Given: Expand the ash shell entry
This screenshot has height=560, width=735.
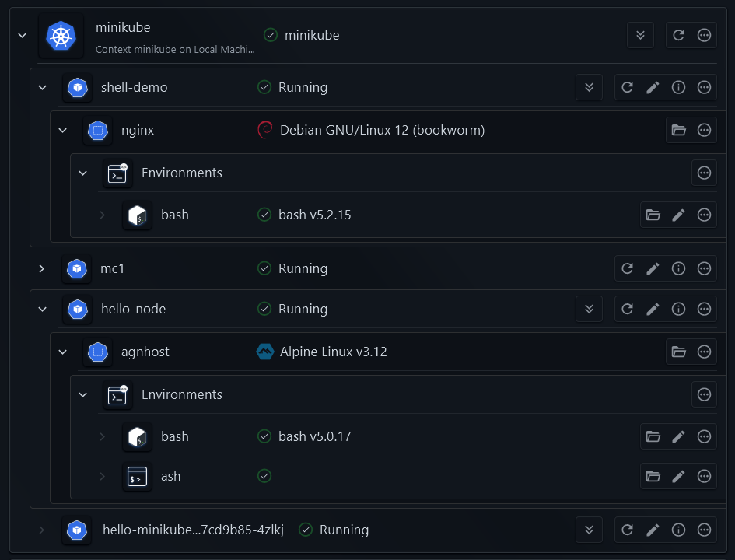Looking at the screenshot, I should click(x=102, y=476).
